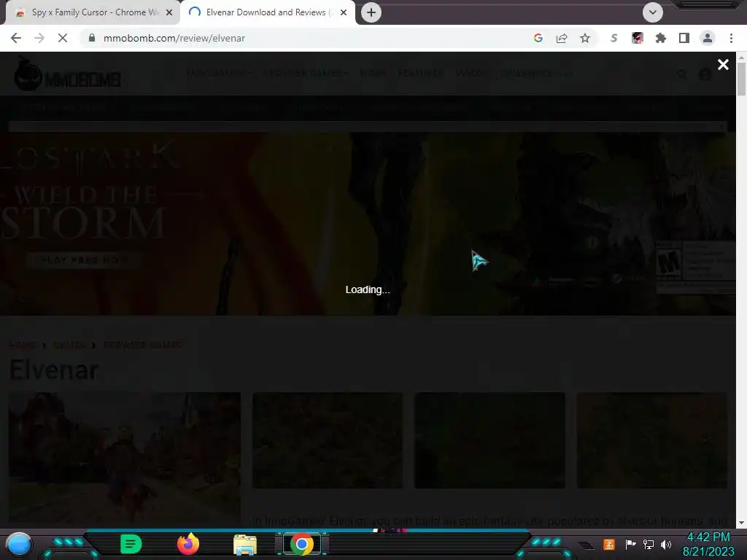Open the middle small Elvenar thumbnail
Screen dimensions: 747x560
click(489, 440)
